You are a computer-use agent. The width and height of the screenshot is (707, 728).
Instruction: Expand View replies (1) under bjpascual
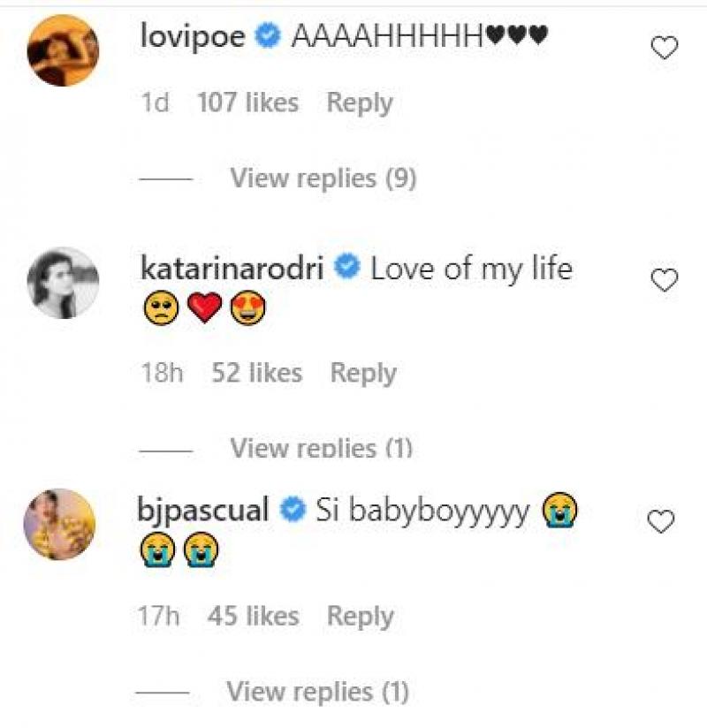click(317, 690)
